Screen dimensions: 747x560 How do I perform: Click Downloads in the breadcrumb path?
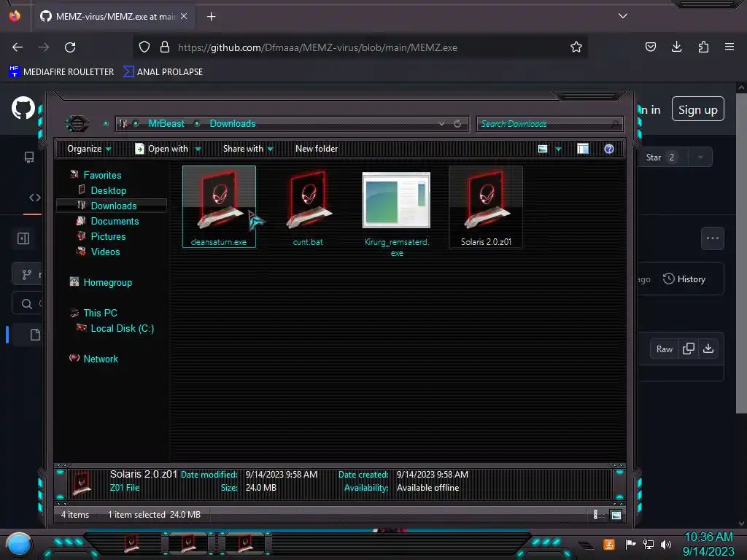tap(233, 123)
